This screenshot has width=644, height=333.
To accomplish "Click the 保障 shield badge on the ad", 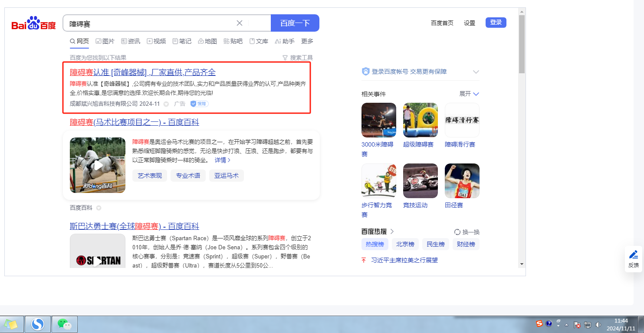I will (x=199, y=104).
